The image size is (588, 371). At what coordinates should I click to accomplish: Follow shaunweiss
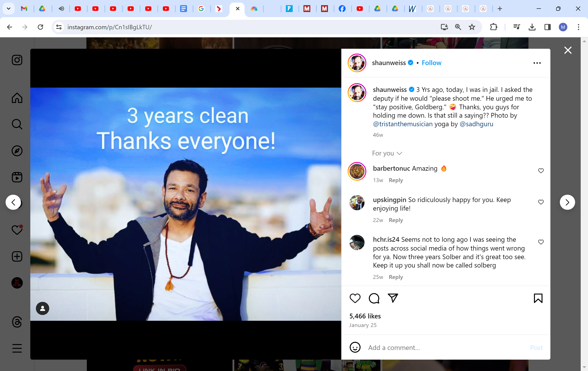431,63
